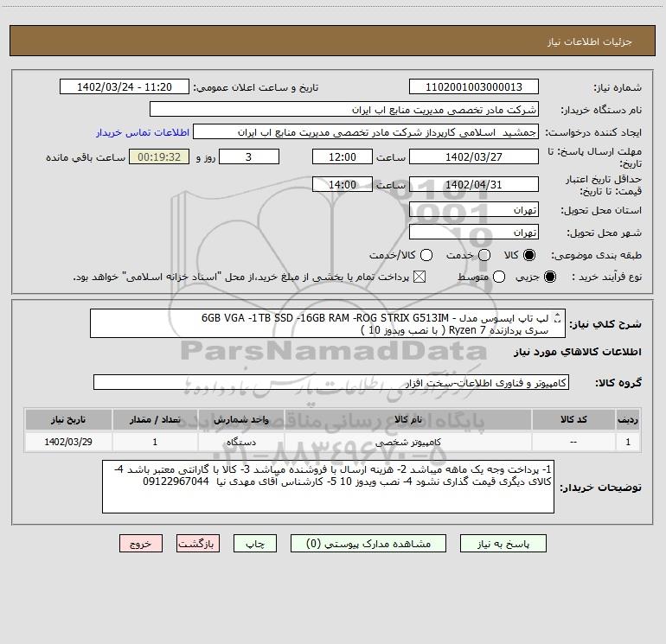
Task: Click the 'تعداد / مقدار' column header
Action: coord(155,419)
